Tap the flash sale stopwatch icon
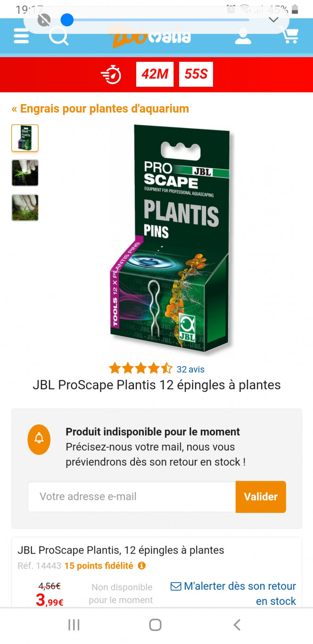The height and width of the screenshot is (644, 313). (x=111, y=75)
